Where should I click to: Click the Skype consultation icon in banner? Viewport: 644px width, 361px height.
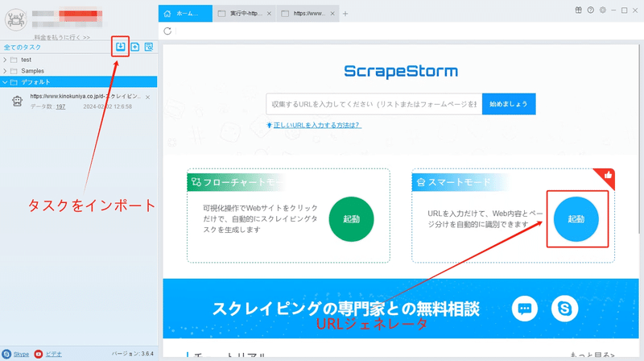point(565,309)
